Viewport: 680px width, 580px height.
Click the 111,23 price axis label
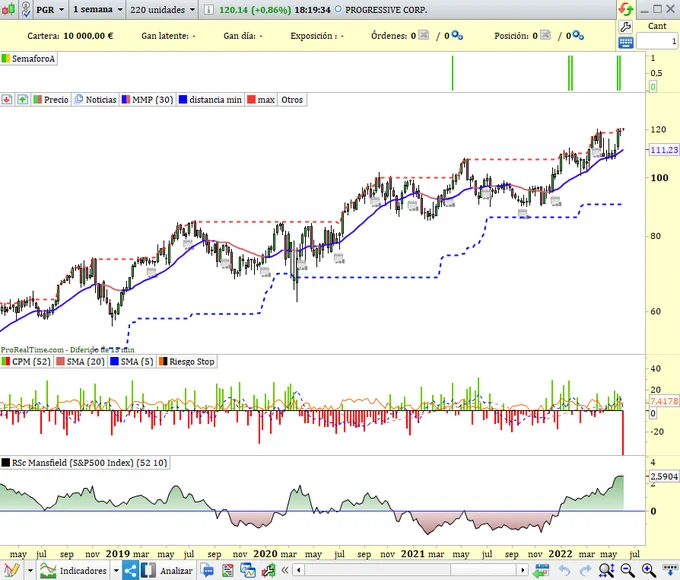[x=664, y=150]
